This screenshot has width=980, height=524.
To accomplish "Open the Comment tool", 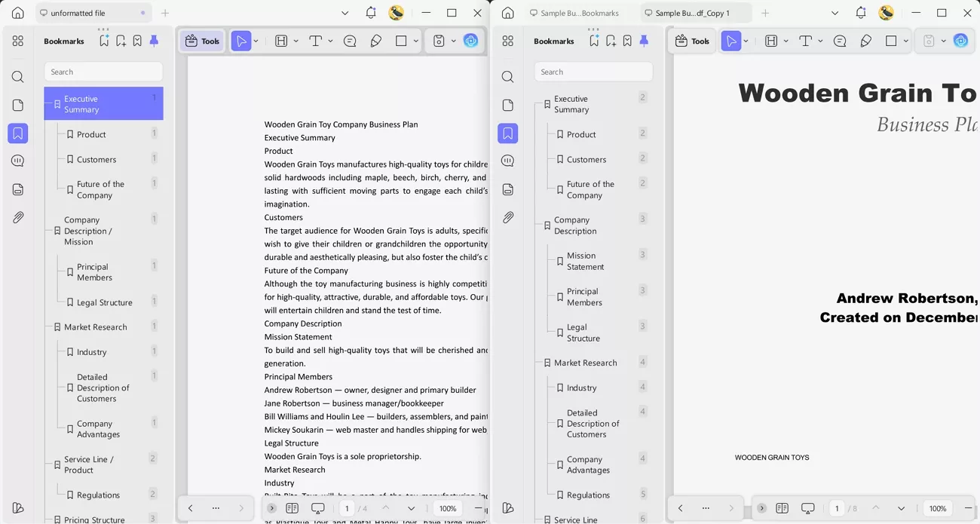I will coord(350,41).
